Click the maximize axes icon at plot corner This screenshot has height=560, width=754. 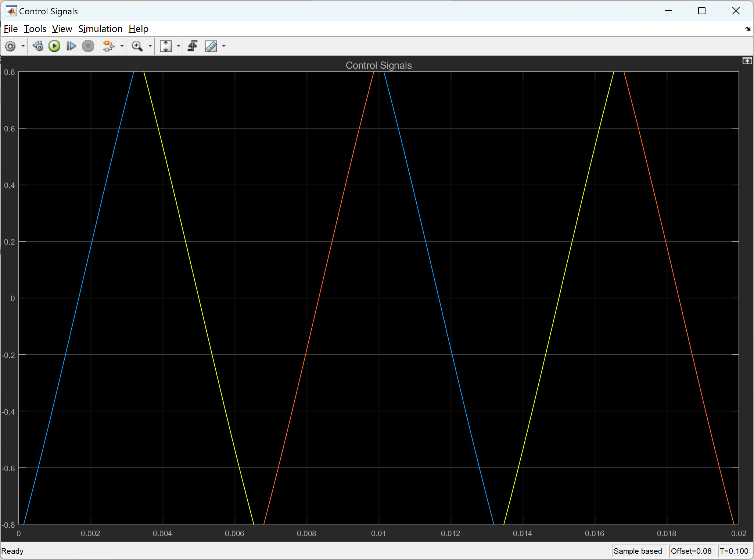click(x=747, y=61)
